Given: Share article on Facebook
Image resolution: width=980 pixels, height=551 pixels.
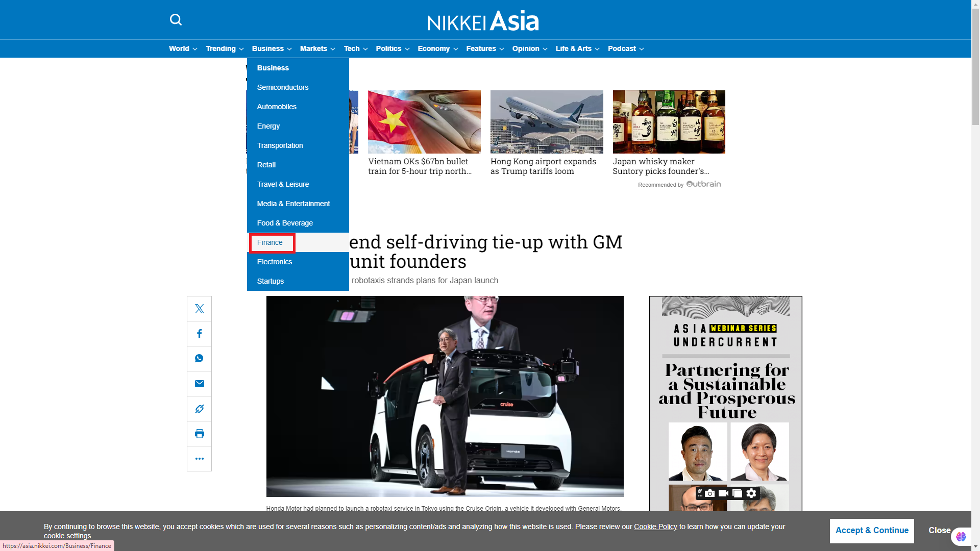Looking at the screenshot, I should 199,334.
